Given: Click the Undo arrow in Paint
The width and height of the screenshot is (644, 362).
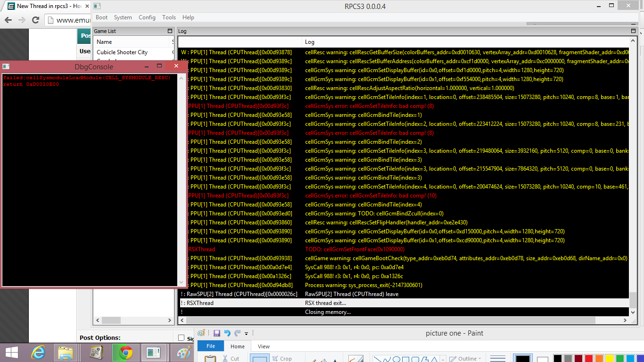Looking at the screenshot, I should (x=227, y=333).
